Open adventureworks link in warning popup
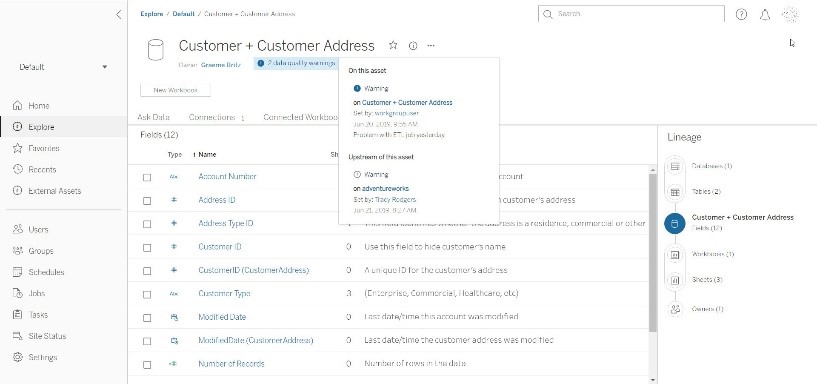817x384 pixels. (385, 189)
